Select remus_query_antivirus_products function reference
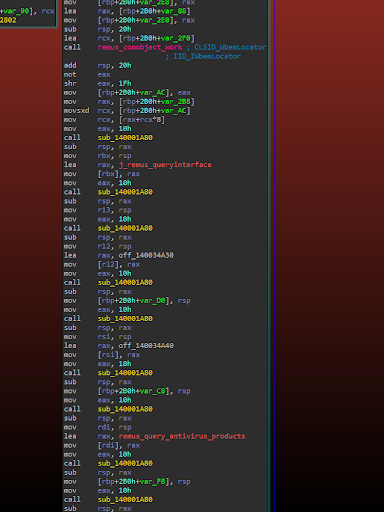384x512 pixels. pos(182,436)
